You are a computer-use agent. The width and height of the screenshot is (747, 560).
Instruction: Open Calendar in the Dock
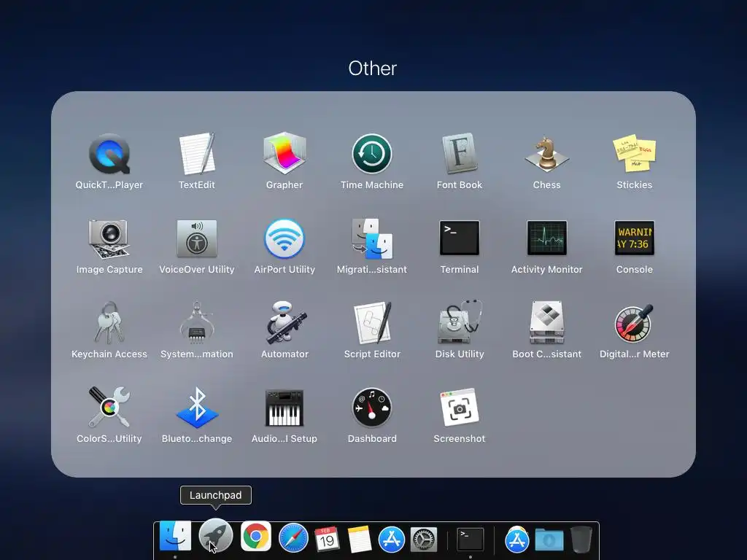coord(327,539)
